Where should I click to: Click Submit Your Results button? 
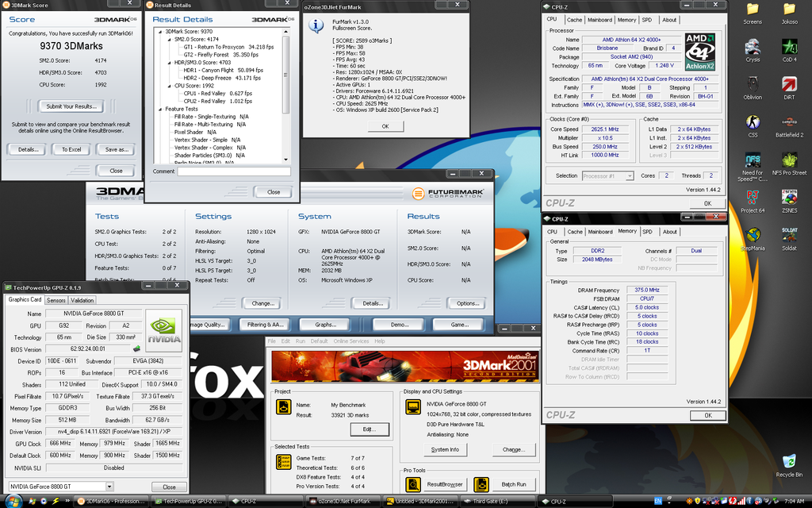coord(71,106)
